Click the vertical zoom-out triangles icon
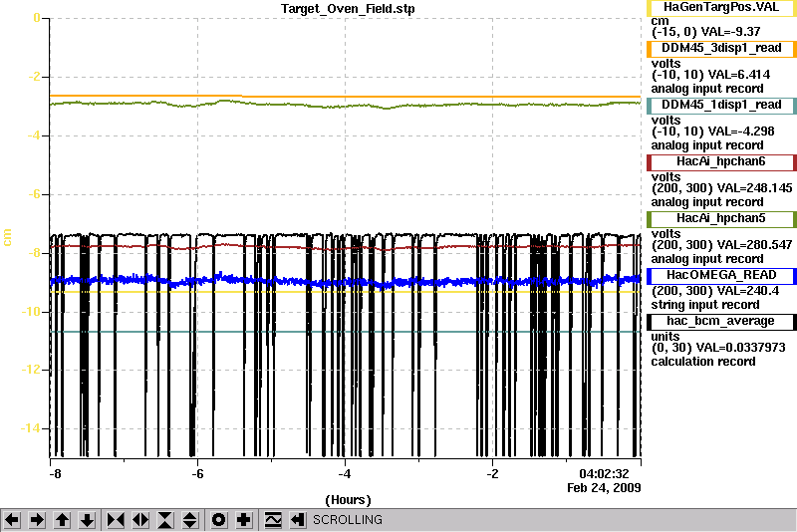Viewport: 797px width, 532px height. pyautogui.click(x=190, y=520)
